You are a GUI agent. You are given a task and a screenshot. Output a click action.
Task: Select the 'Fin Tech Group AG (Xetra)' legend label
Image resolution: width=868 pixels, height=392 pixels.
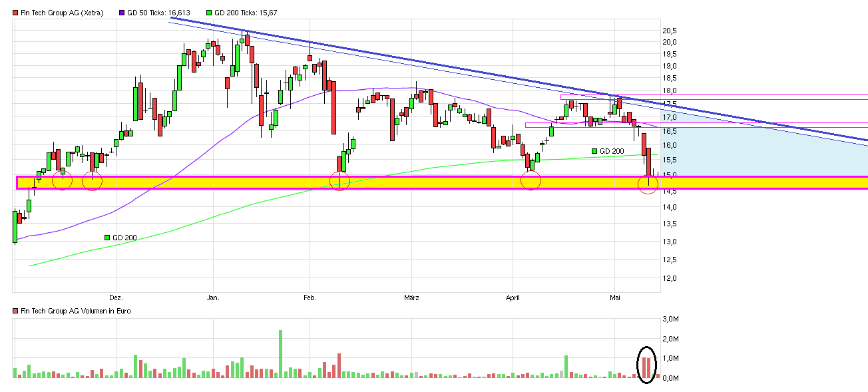62,13
